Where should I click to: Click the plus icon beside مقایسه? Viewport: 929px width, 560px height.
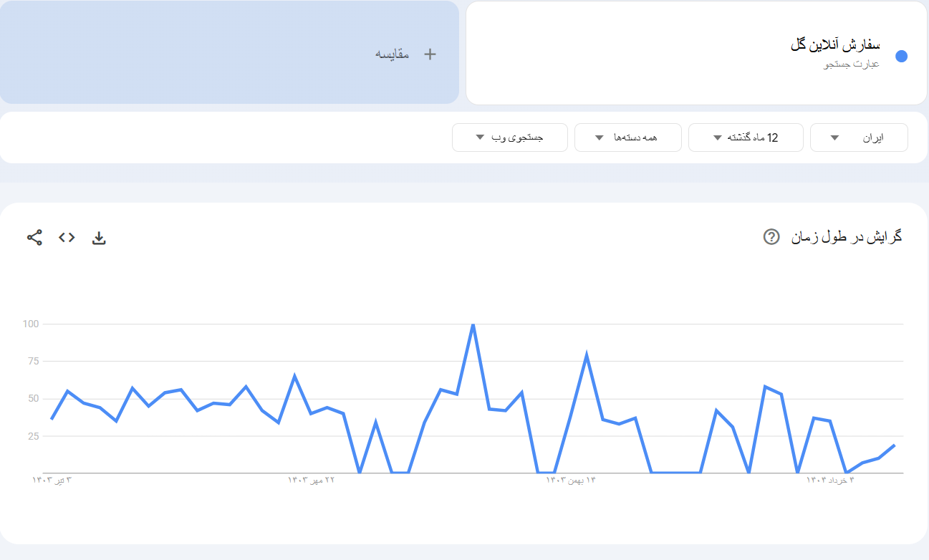coord(430,54)
